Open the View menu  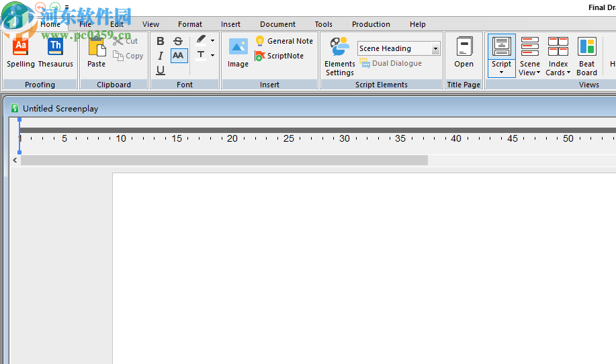[150, 24]
